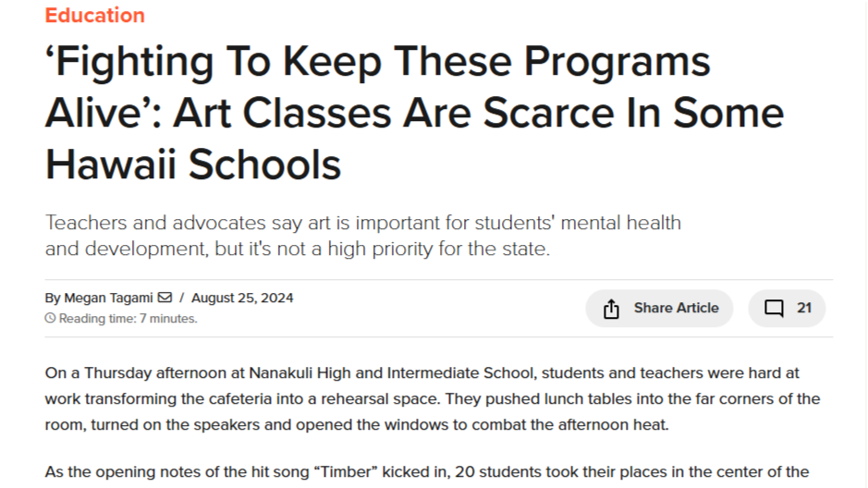Click 'Hawaii Schools' in the headline
Screen dimensions: 868x488
pos(193,165)
